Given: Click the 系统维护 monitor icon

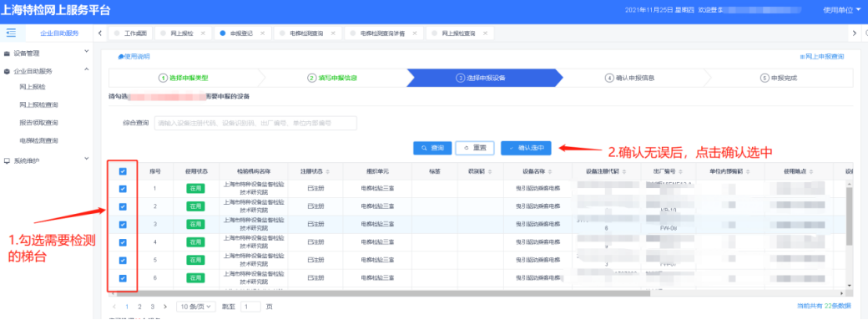Looking at the screenshot, I should pos(7,160).
